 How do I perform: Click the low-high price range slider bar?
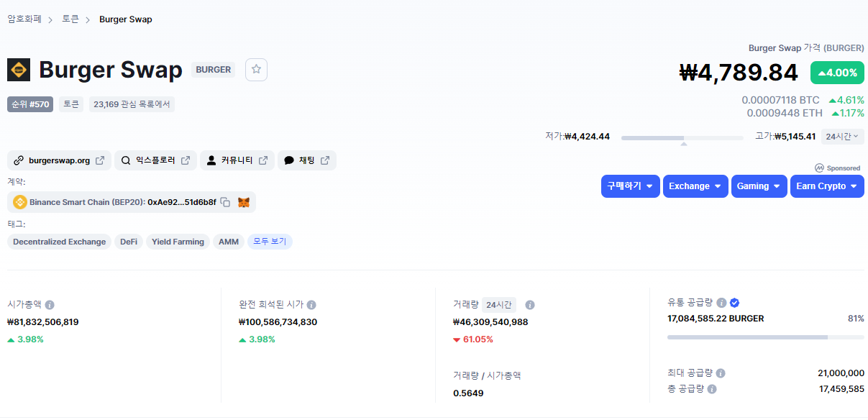point(682,137)
